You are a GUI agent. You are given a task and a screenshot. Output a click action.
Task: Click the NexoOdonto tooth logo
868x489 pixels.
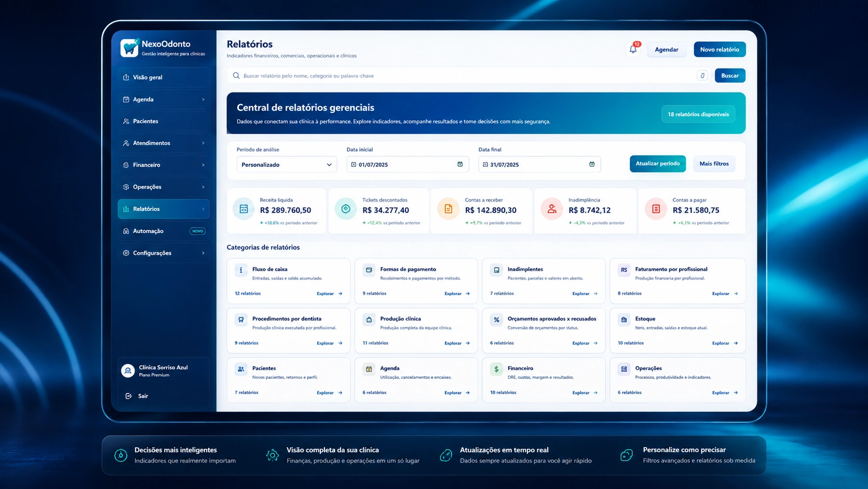[130, 48]
